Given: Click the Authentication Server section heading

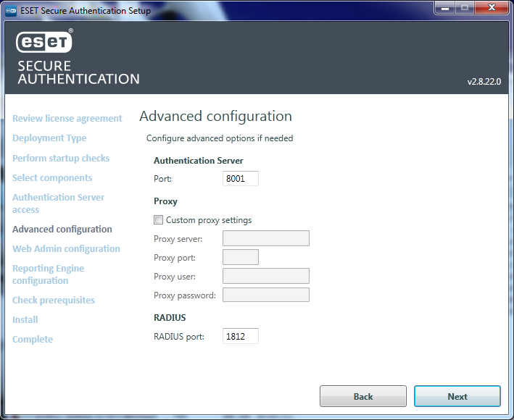Looking at the screenshot, I should pyautogui.click(x=199, y=161).
